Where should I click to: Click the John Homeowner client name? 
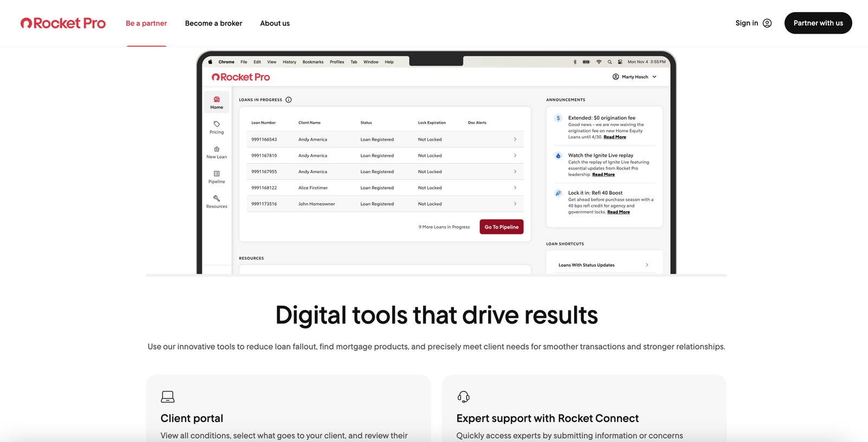(317, 204)
